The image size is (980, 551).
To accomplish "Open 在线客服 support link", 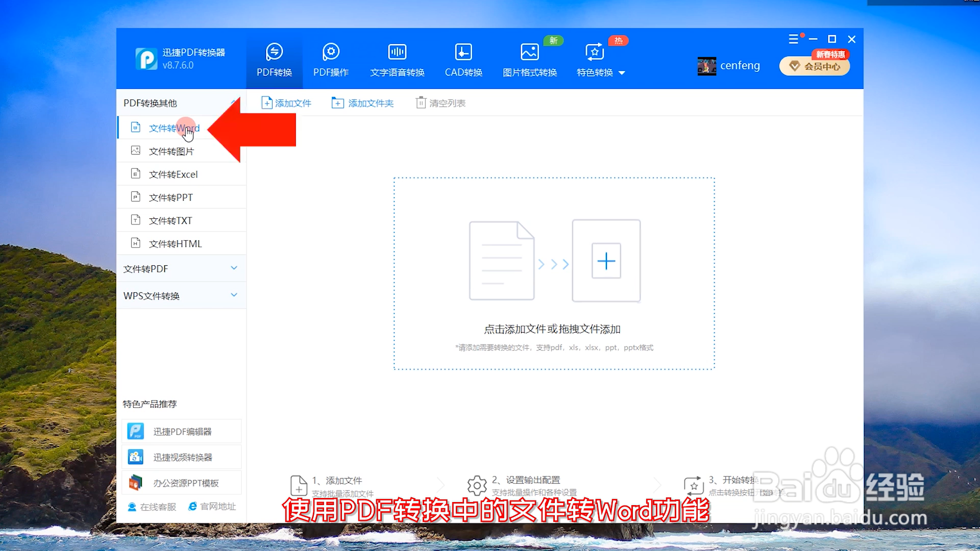I will 152,507.
